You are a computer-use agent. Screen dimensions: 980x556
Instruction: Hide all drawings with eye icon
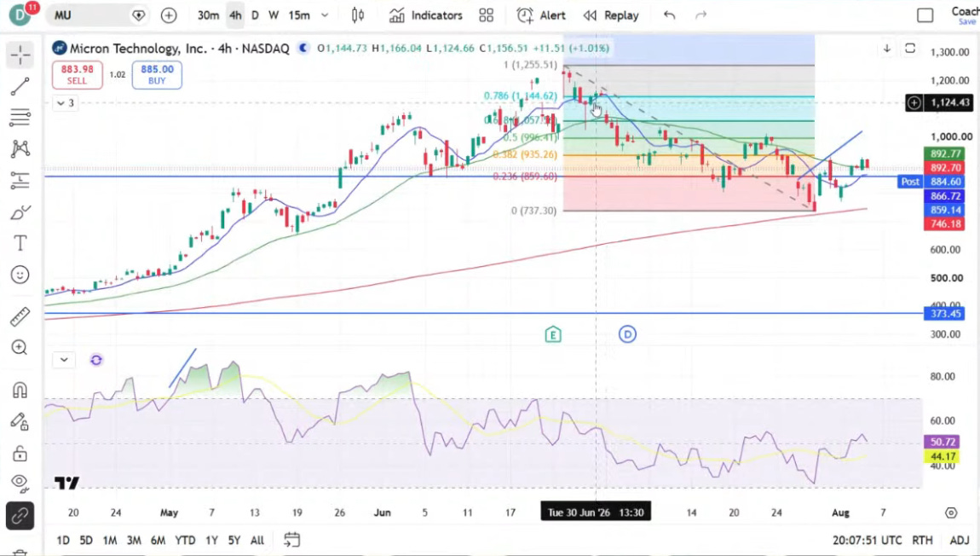pos(20,482)
